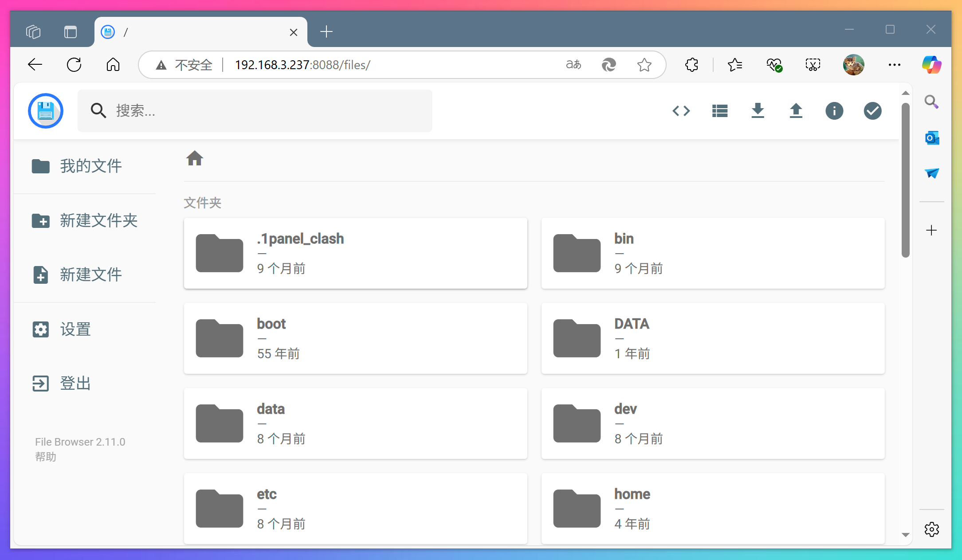Select the .1panel_clash folder
This screenshot has height=560, width=962.
pyautogui.click(x=355, y=253)
